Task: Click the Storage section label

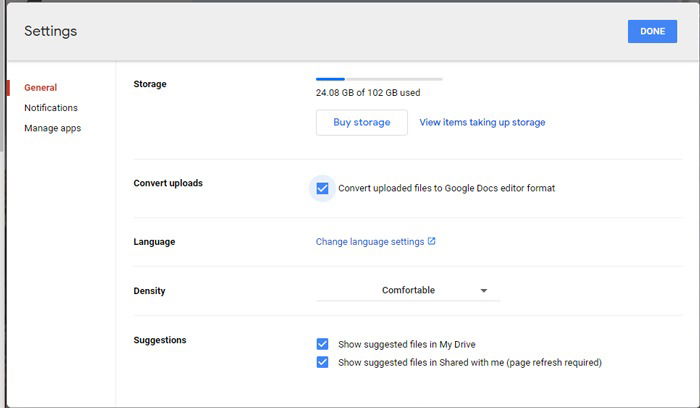Action: [150, 84]
